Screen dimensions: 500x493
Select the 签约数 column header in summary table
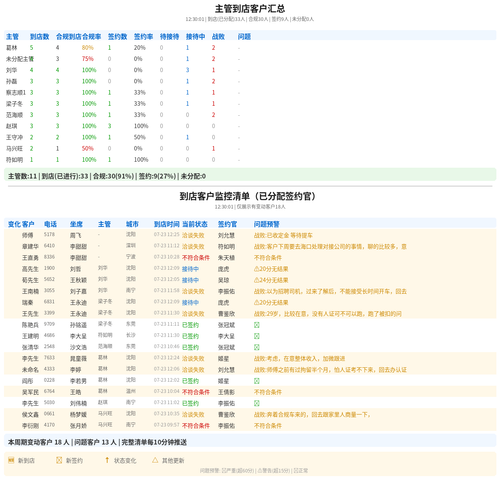tap(117, 37)
